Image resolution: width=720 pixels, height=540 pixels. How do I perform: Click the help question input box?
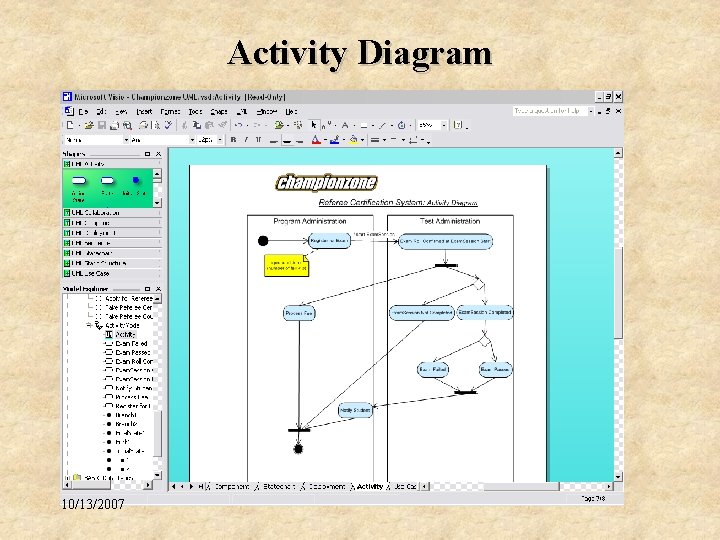[550, 111]
